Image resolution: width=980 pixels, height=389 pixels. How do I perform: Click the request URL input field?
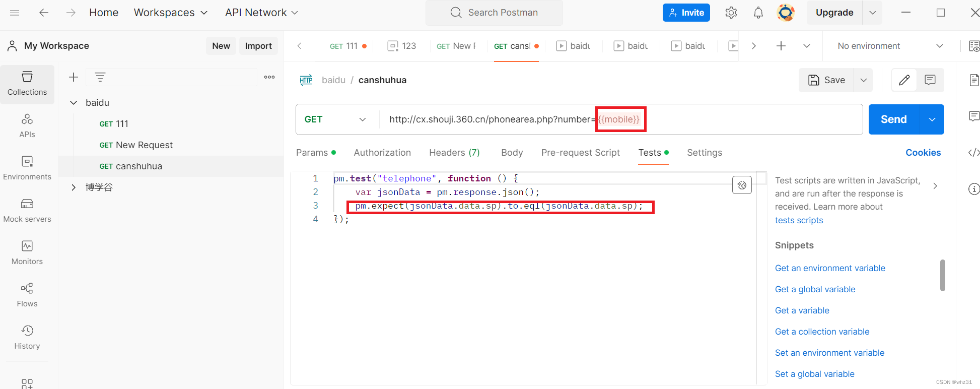[620, 119]
